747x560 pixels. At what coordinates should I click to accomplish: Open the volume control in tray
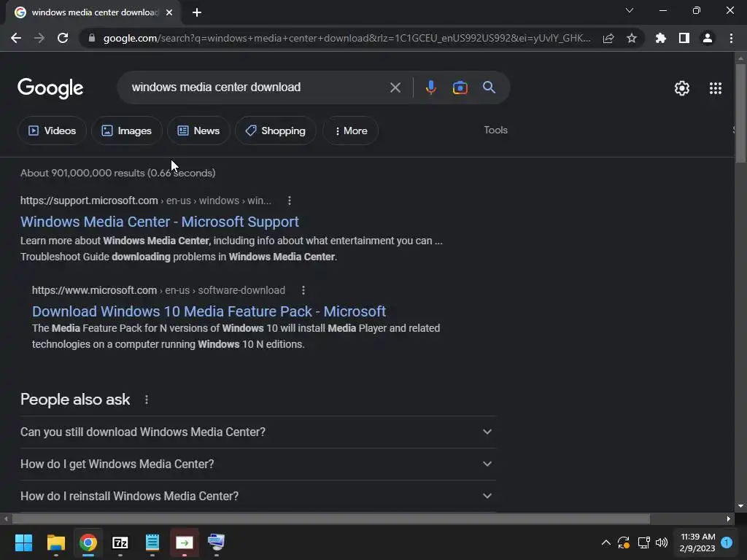pos(661,542)
